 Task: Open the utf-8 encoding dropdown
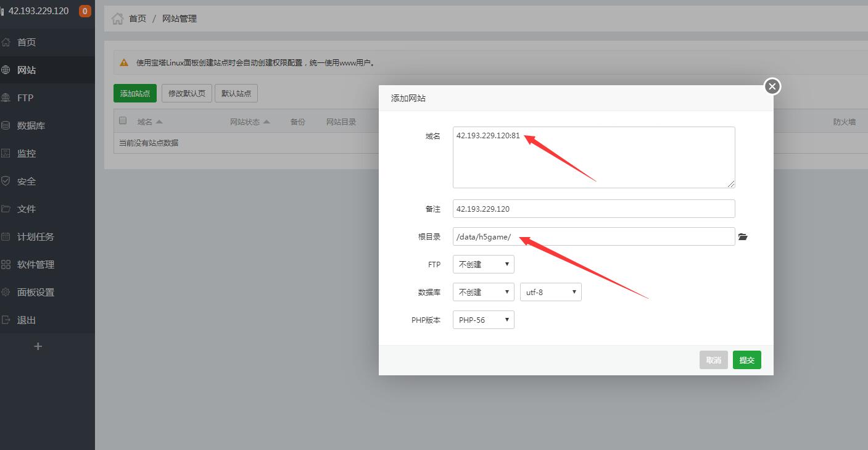tap(550, 292)
